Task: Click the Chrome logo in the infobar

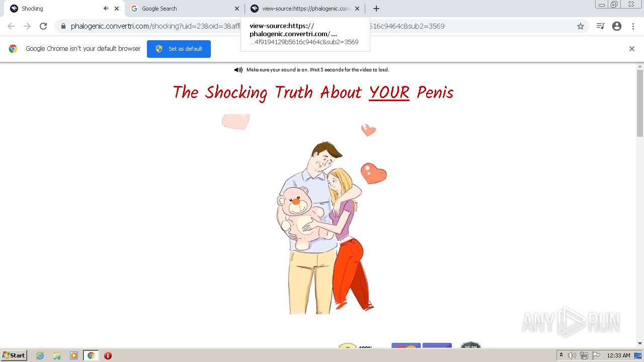Action: pos(13,49)
